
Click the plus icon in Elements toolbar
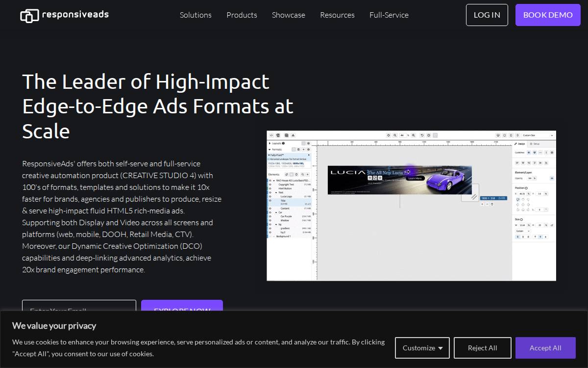tap(308, 174)
